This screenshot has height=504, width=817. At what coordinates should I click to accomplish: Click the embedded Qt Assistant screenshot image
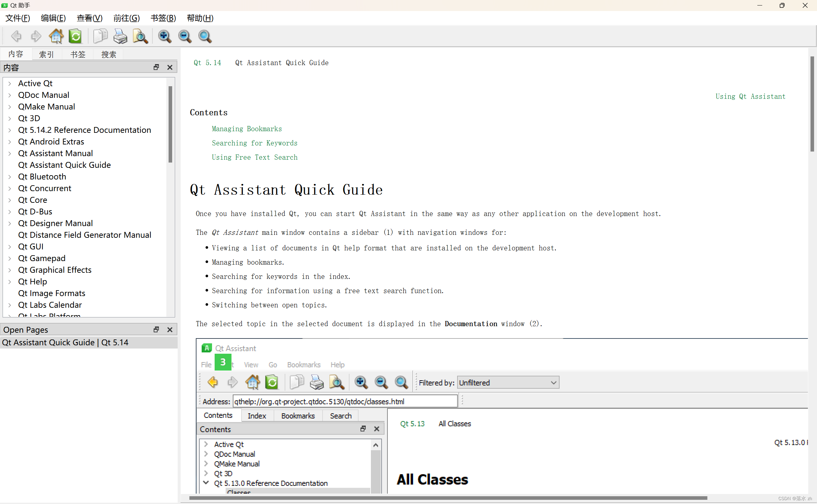pos(502,416)
